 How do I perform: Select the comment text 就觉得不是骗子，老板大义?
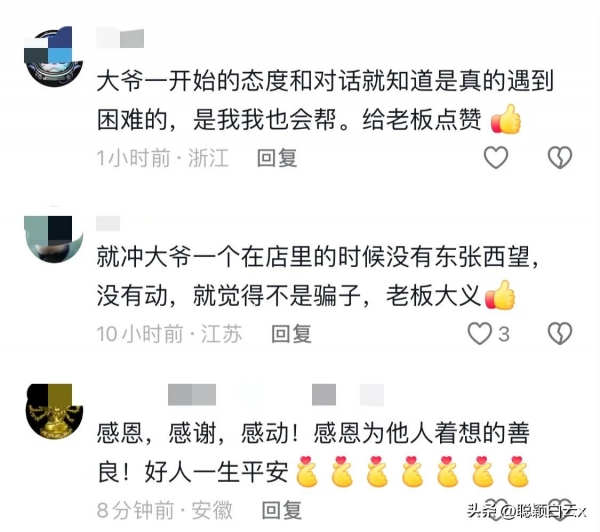[337, 295]
